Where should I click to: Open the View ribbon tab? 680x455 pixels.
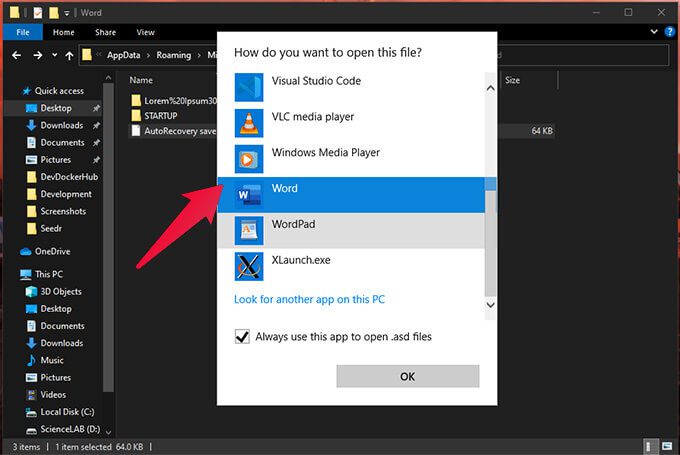click(145, 32)
